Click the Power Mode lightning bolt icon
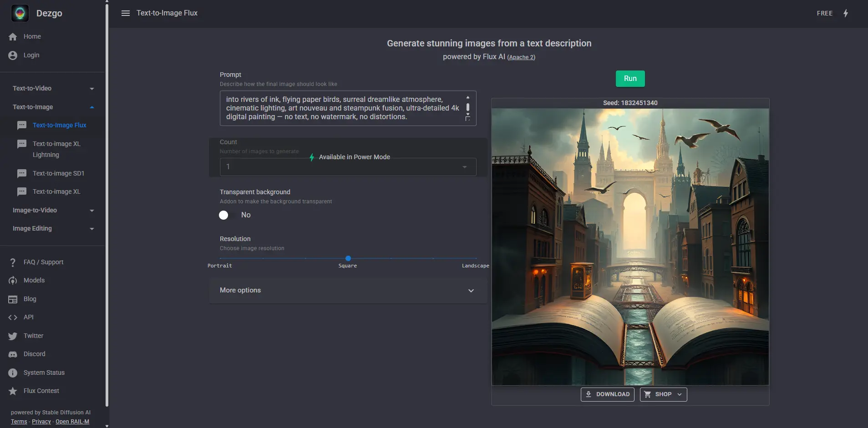The width and height of the screenshot is (868, 428). coord(845,13)
